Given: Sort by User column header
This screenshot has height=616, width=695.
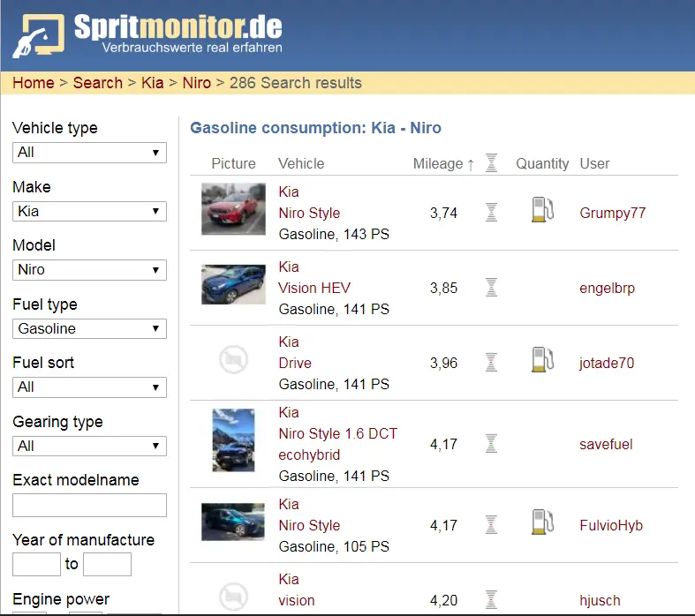Looking at the screenshot, I should [x=595, y=164].
